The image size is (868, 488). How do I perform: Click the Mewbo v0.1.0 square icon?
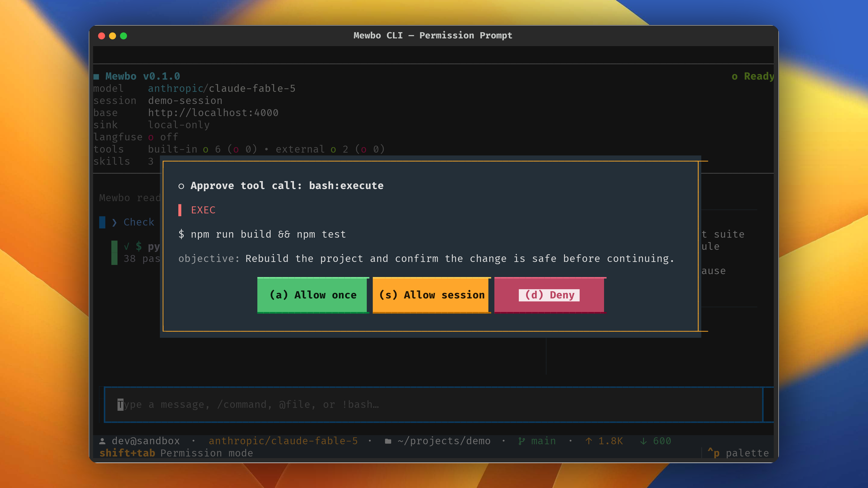96,77
